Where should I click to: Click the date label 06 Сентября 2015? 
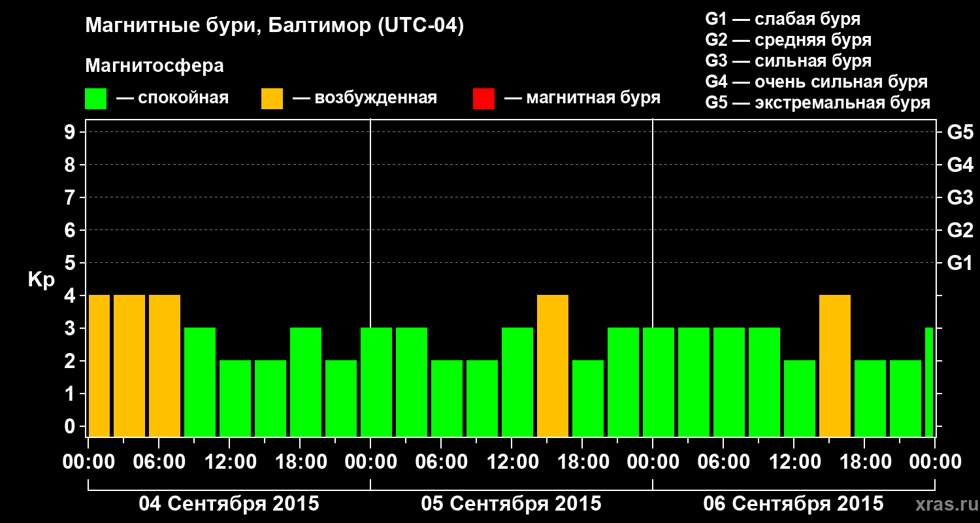(x=793, y=503)
